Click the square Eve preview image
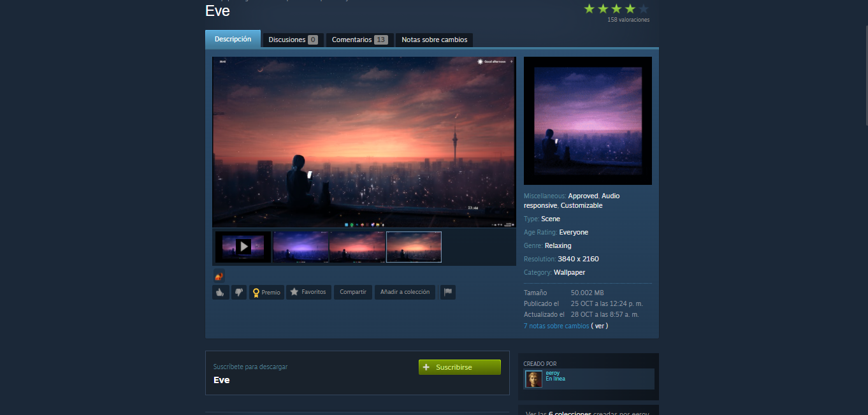This screenshot has height=415, width=868. click(x=588, y=120)
